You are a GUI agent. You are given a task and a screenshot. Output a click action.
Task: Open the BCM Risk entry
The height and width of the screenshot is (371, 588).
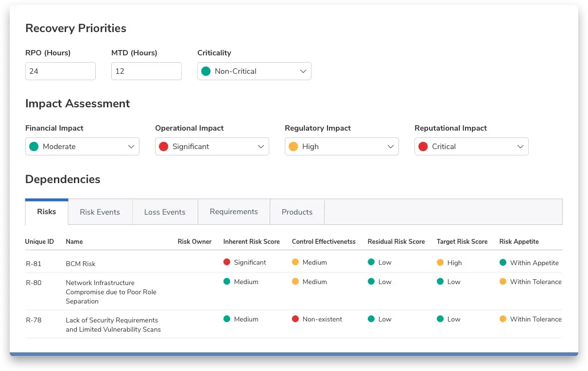click(x=81, y=264)
